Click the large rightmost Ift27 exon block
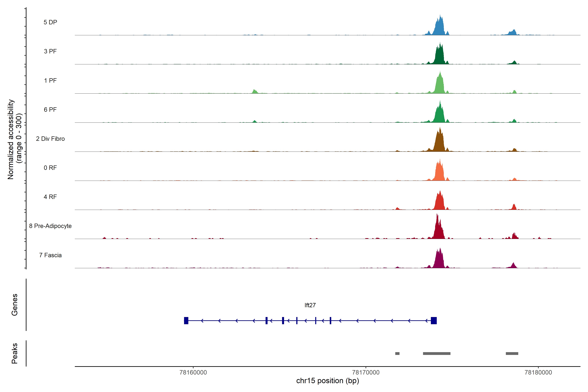 coord(434,320)
